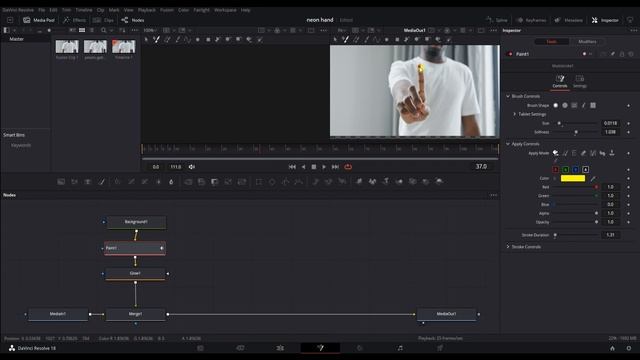Screen dimensions: 640x360
Task: Open the File menu
Action: coord(42,10)
